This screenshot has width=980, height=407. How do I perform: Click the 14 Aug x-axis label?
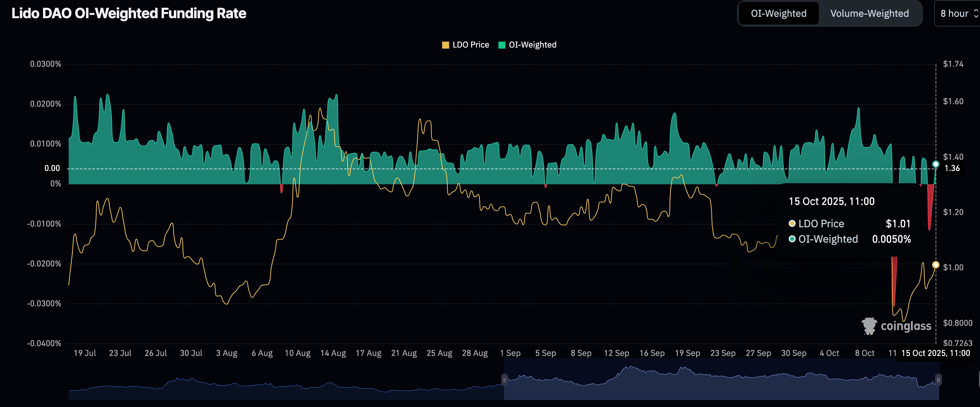[x=333, y=353]
